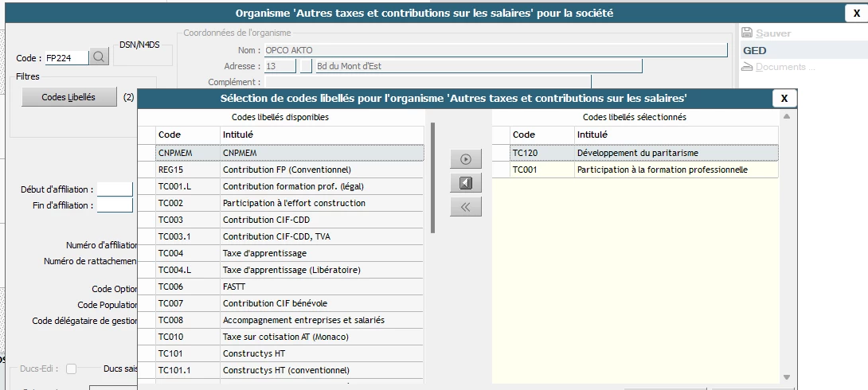Image resolution: width=868 pixels, height=390 pixels.
Task: Click the Sauver floppy disk icon
Action: [x=747, y=33]
